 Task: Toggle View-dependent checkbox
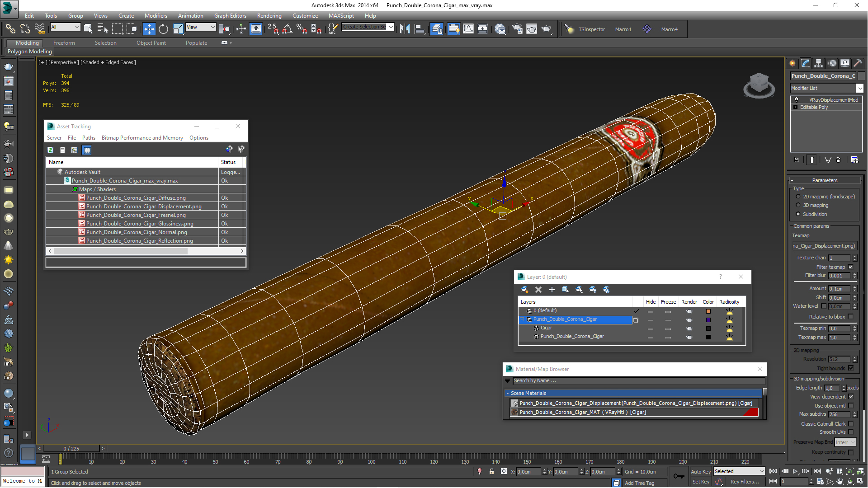click(851, 397)
